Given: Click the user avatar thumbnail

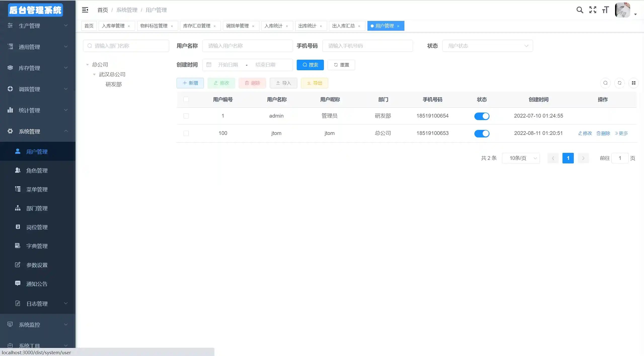Looking at the screenshot, I should 622,10.
